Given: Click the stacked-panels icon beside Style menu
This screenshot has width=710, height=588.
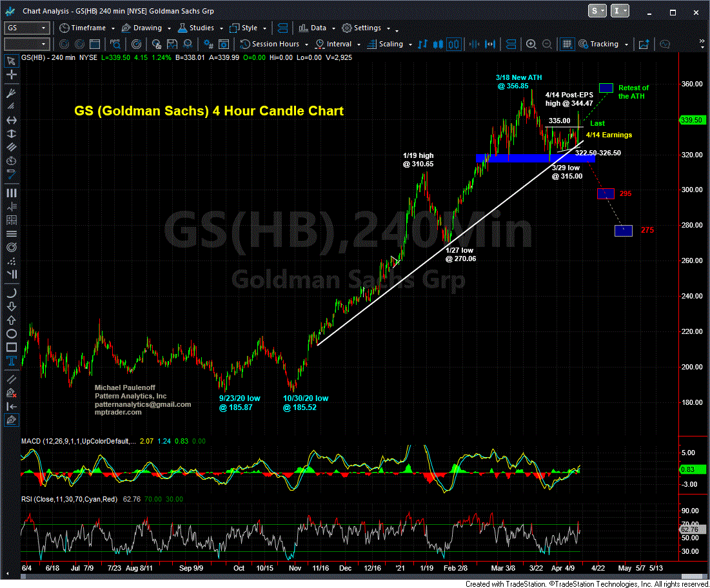Looking at the screenshot, I should click(283, 28).
